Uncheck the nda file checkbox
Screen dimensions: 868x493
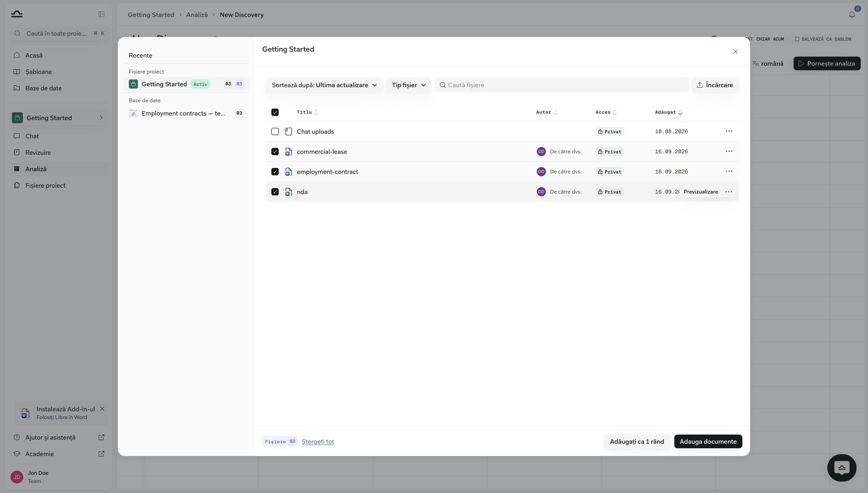[275, 192]
